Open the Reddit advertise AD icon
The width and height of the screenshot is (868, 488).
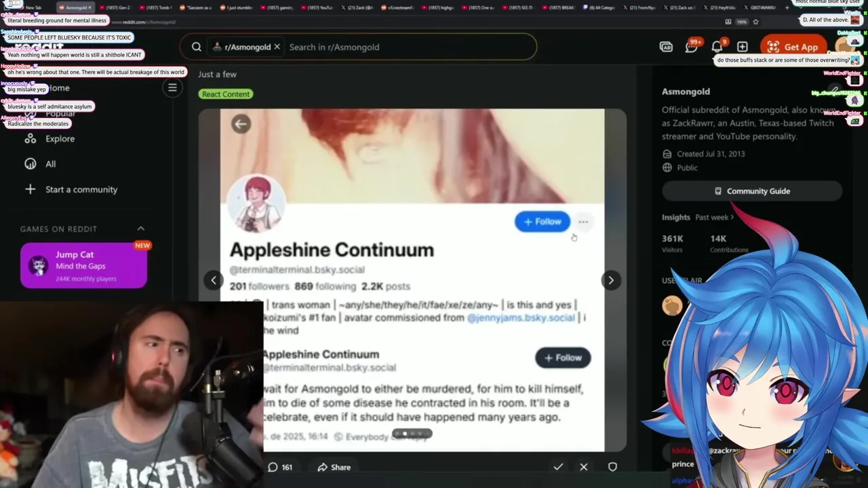click(666, 47)
